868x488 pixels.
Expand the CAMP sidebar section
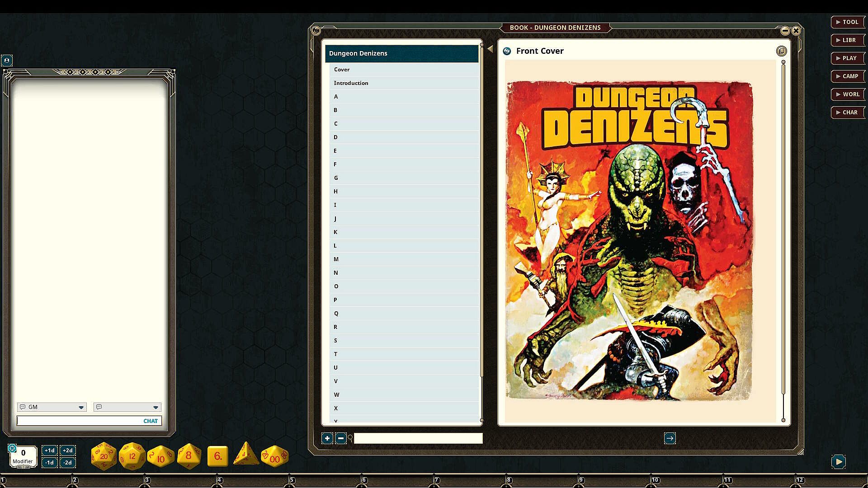pos(847,76)
